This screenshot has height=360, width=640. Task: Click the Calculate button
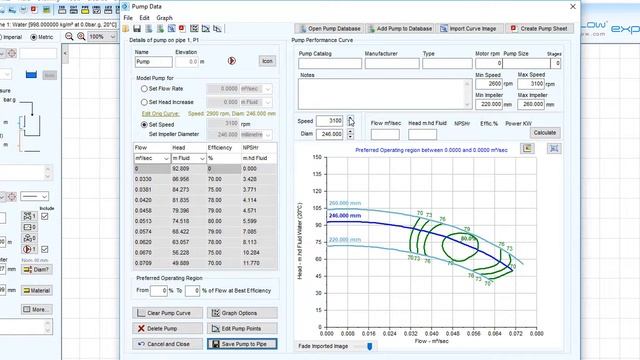point(545,133)
